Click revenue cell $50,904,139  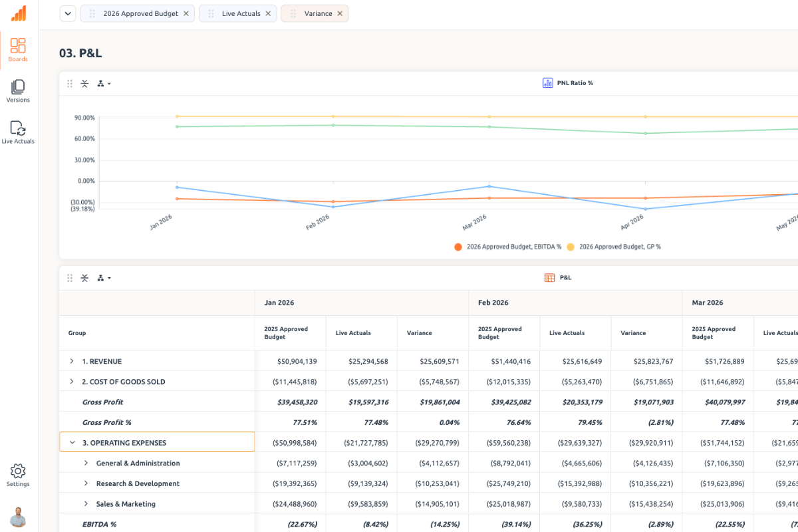tap(291, 361)
